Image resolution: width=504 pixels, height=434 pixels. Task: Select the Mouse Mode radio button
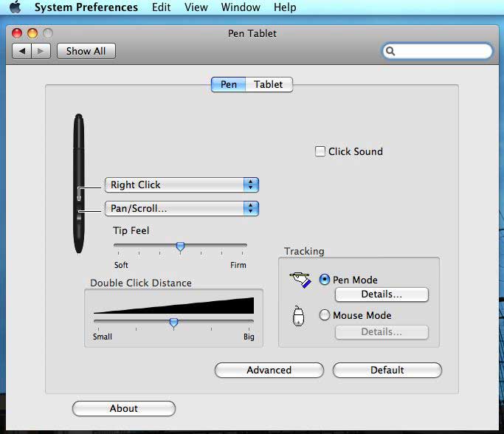coord(325,314)
